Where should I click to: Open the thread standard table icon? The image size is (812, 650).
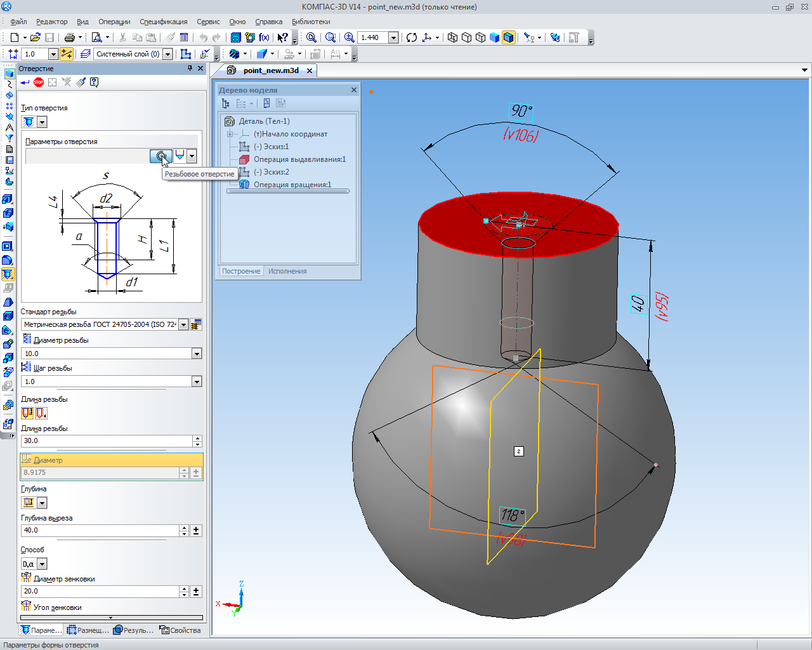(196, 324)
